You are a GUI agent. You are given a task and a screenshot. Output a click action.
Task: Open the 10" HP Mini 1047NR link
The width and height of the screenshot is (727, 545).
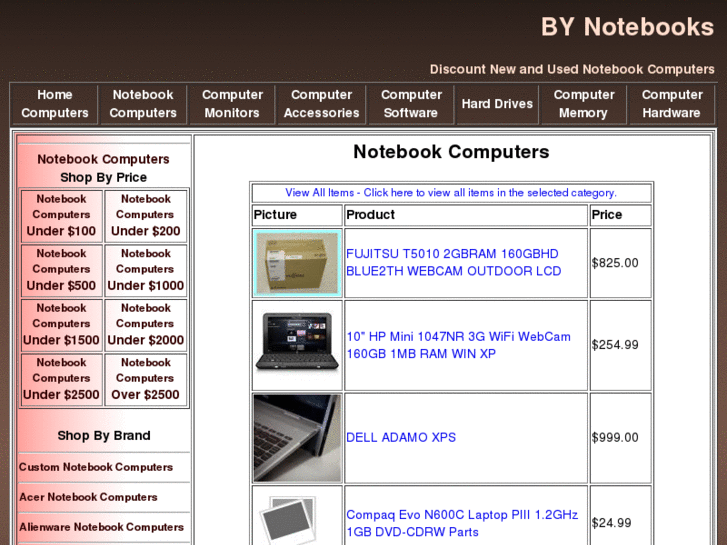point(459,345)
